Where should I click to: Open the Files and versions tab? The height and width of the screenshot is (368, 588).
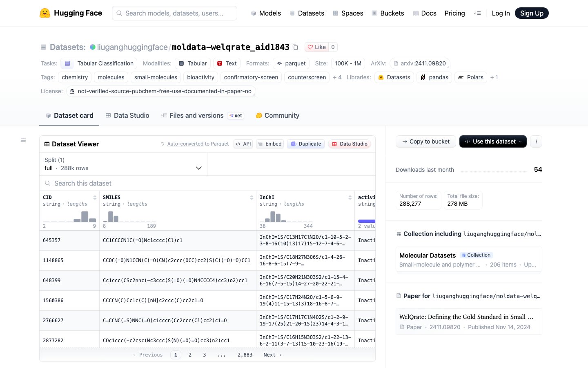pos(203,116)
